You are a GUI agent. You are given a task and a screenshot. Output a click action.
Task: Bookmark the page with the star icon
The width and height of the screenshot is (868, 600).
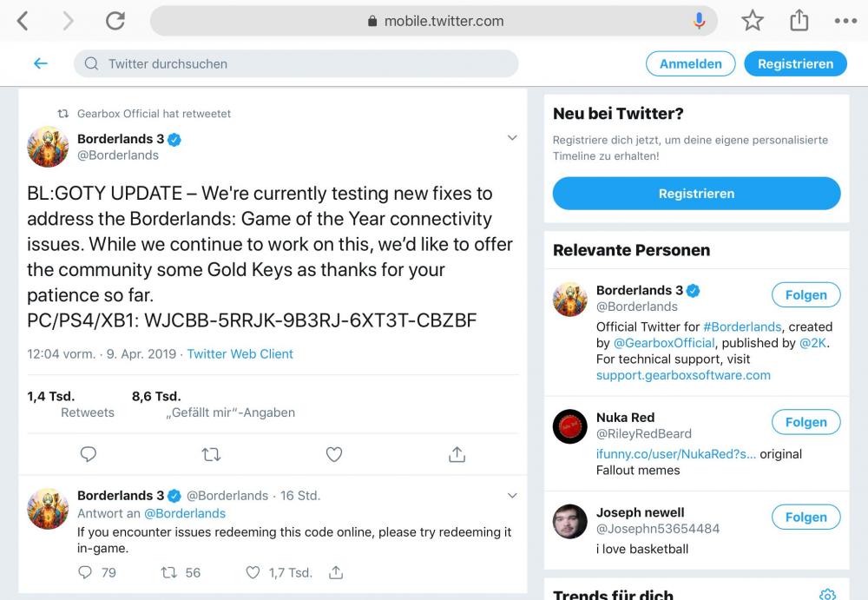[x=753, y=22]
